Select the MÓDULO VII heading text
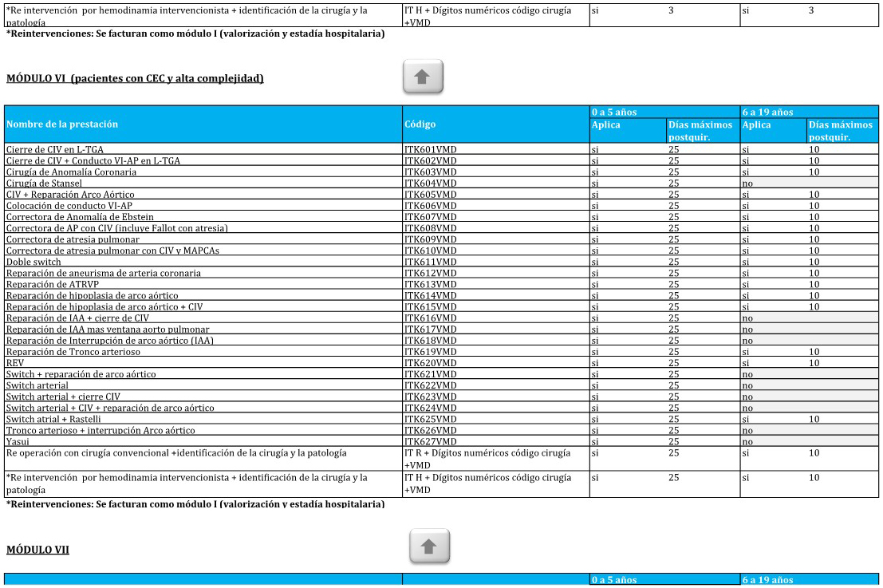 tap(37, 550)
